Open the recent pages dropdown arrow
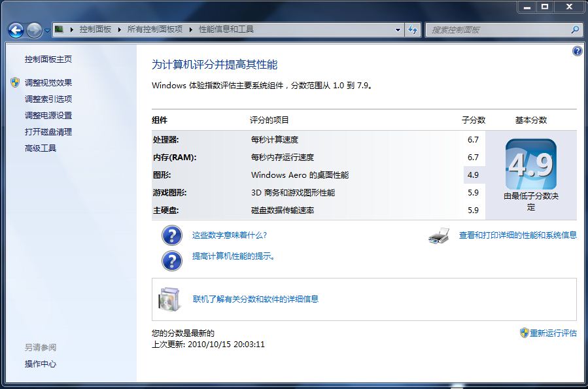 (48, 31)
